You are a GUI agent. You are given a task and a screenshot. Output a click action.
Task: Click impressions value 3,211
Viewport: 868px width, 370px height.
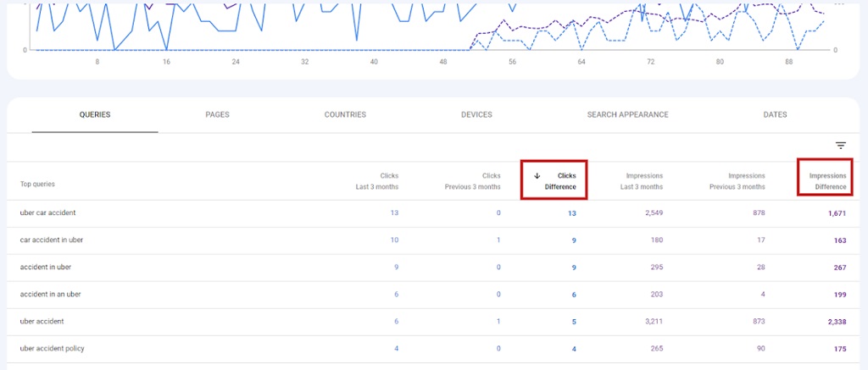pyautogui.click(x=654, y=322)
